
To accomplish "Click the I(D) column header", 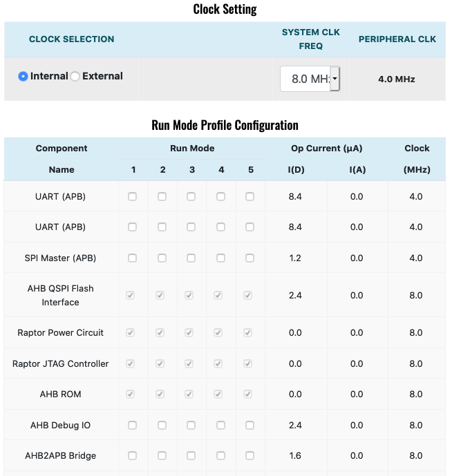I will tap(296, 170).
